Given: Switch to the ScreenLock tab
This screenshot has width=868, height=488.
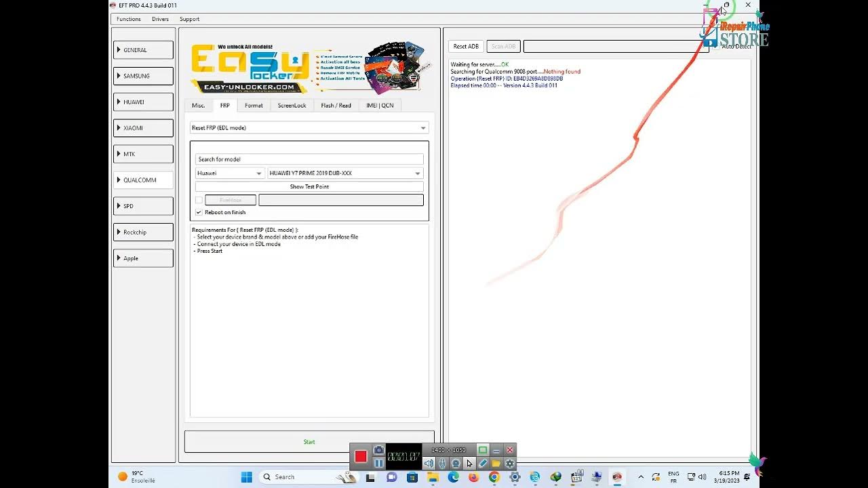Looking at the screenshot, I should [x=292, y=105].
